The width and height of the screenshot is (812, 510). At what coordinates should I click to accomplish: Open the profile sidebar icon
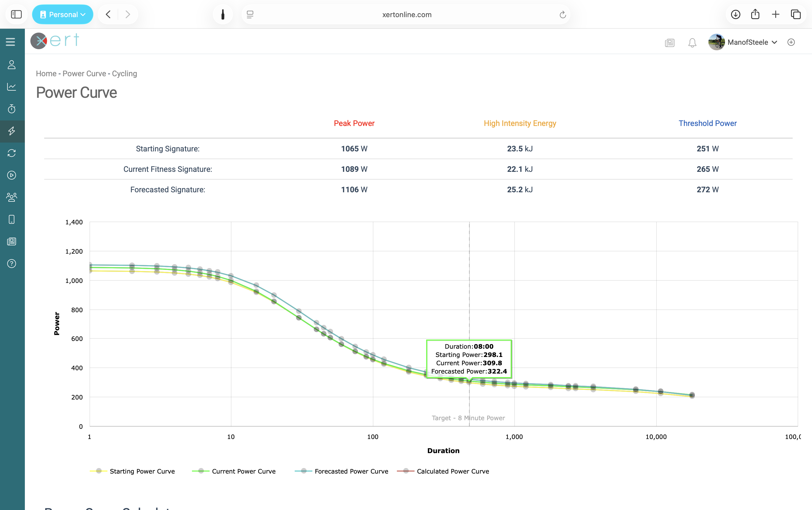point(12,65)
